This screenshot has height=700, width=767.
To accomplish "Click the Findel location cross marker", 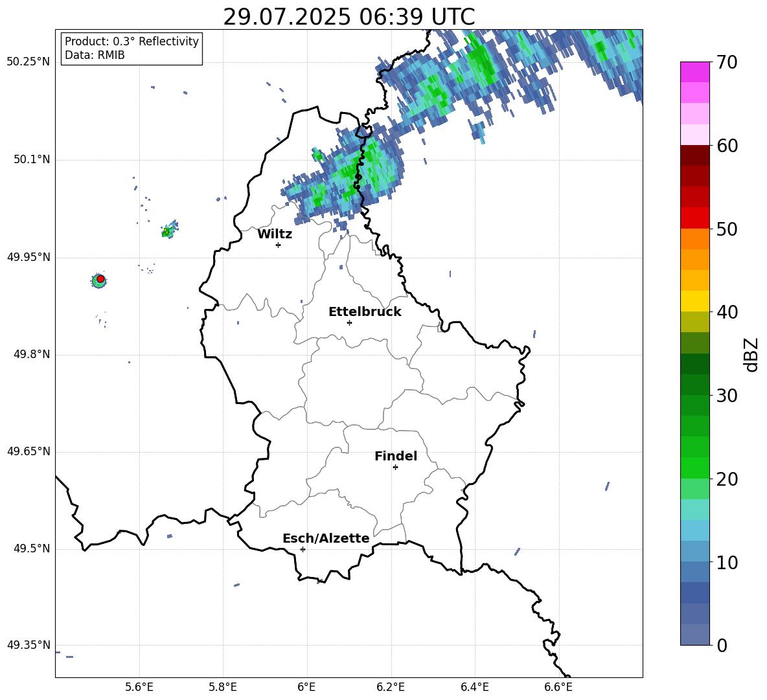I will 395,468.
